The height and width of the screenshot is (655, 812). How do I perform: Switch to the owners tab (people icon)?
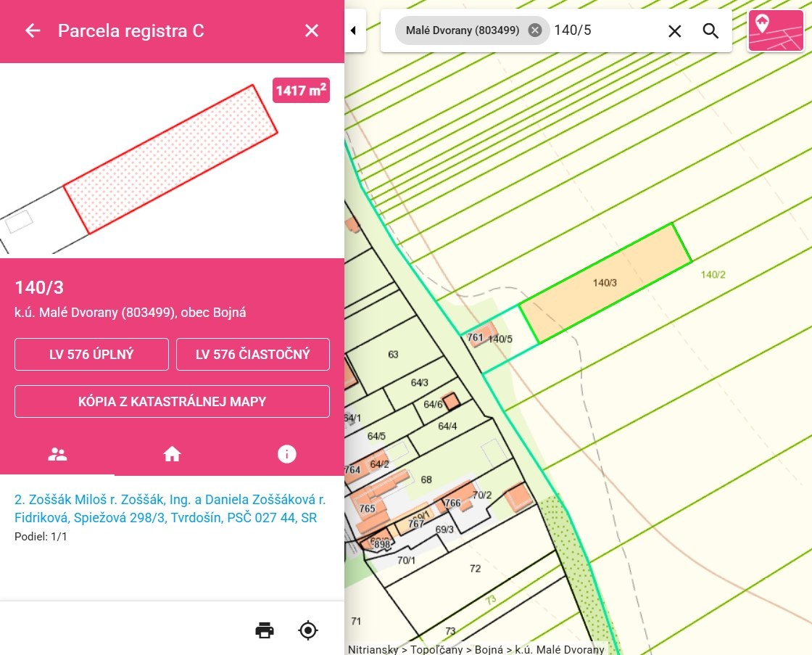coord(57,455)
